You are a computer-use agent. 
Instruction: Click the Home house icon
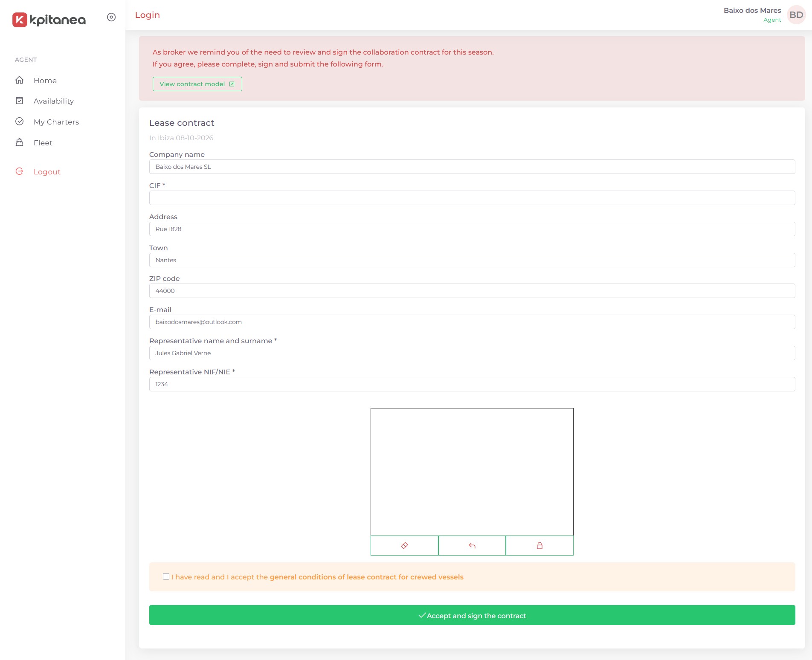click(20, 80)
